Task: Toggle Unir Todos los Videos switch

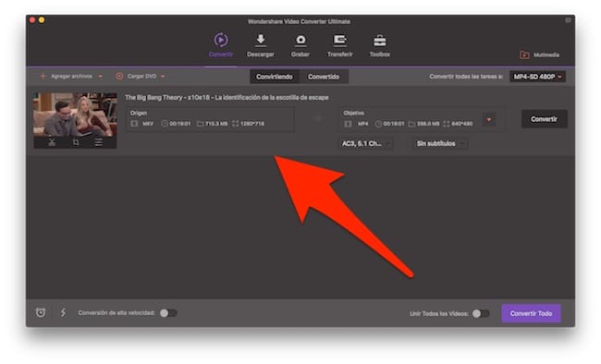Action: click(x=481, y=313)
